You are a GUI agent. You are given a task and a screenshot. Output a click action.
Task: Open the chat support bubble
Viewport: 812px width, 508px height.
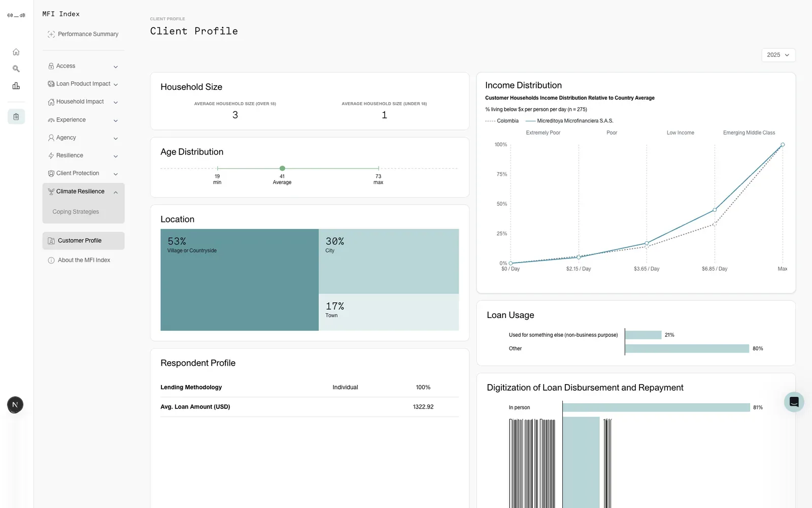tap(794, 402)
